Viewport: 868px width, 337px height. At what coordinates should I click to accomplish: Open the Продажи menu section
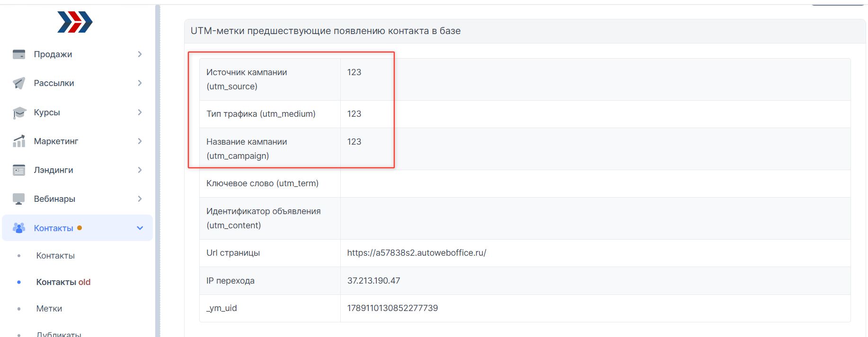coord(53,54)
